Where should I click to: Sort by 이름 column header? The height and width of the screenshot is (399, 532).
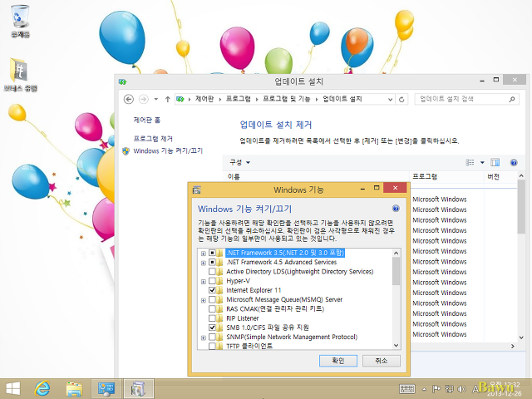coord(316,177)
